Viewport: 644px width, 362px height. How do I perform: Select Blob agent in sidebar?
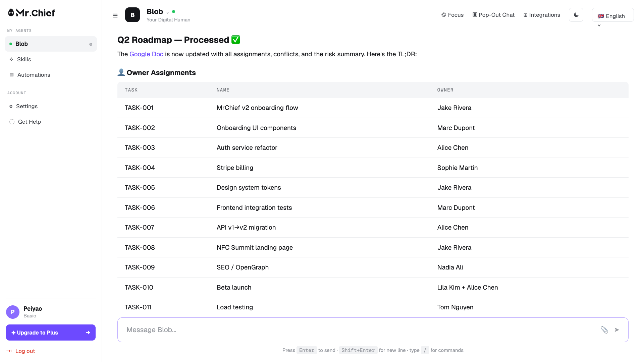(51, 44)
